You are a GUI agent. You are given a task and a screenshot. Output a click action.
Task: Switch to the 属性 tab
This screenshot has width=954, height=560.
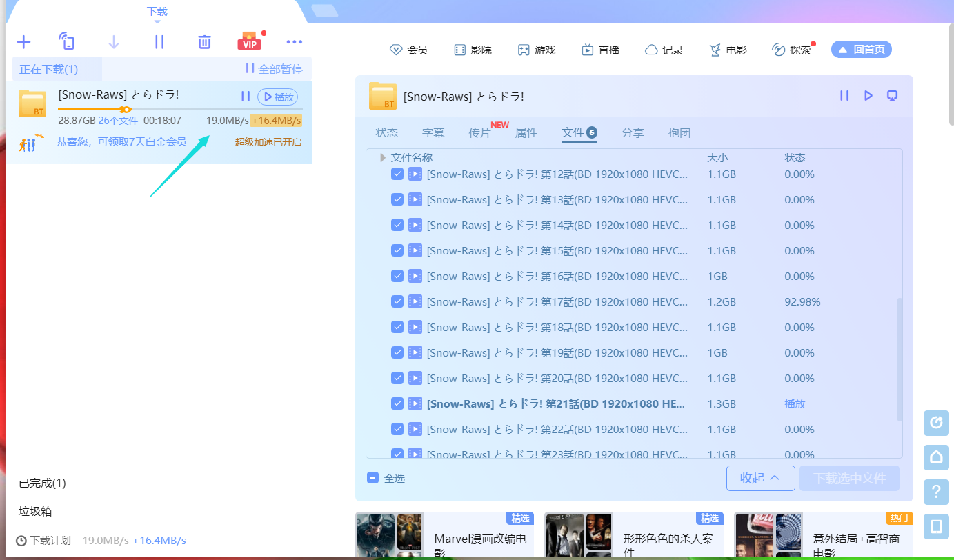526,133
